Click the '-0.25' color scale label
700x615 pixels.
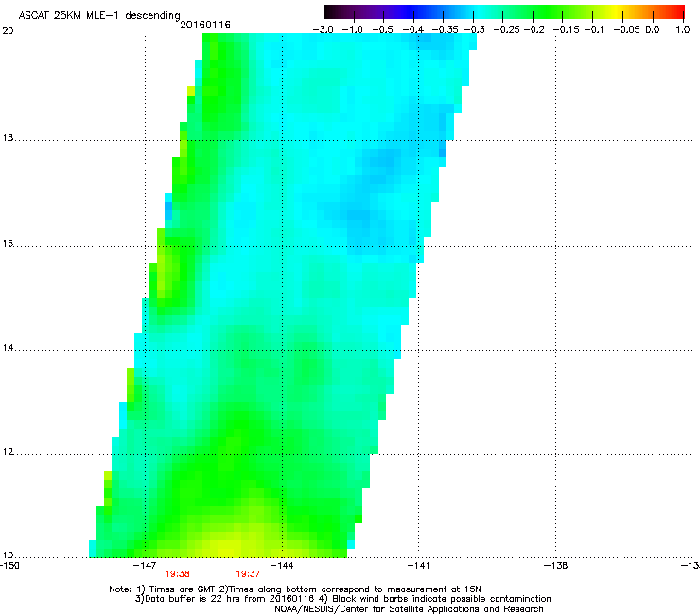[507, 30]
